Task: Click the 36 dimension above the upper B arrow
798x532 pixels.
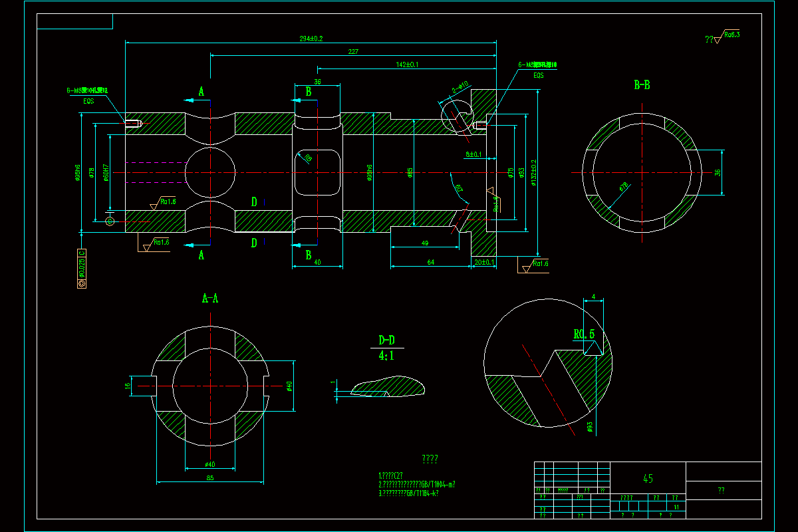Action: coord(317,82)
